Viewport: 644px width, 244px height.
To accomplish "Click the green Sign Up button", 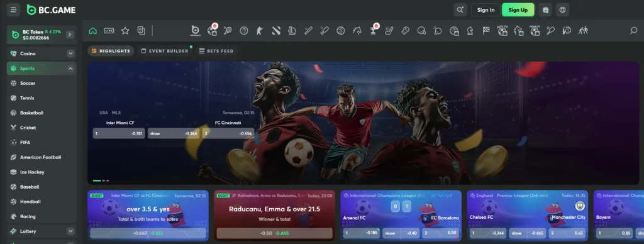I will point(518,10).
